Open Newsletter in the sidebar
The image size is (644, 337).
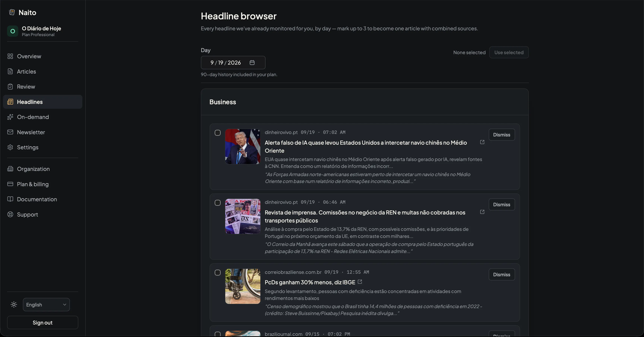coord(43,132)
